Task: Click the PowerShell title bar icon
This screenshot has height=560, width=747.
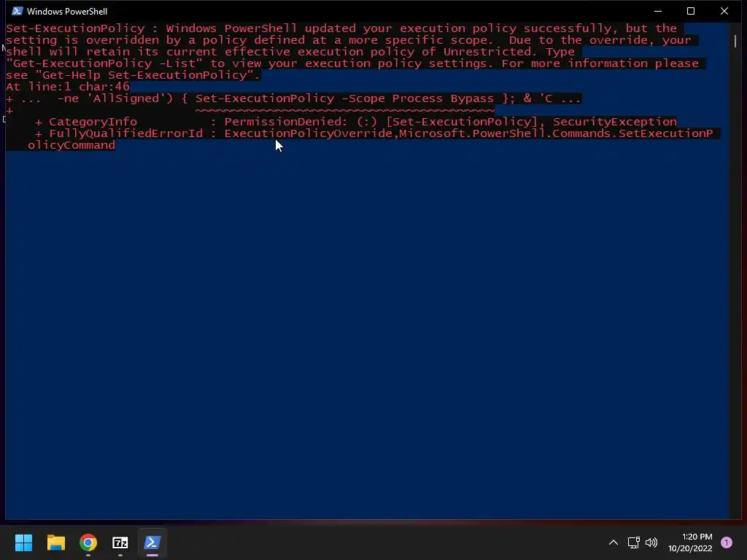Action: point(18,11)
